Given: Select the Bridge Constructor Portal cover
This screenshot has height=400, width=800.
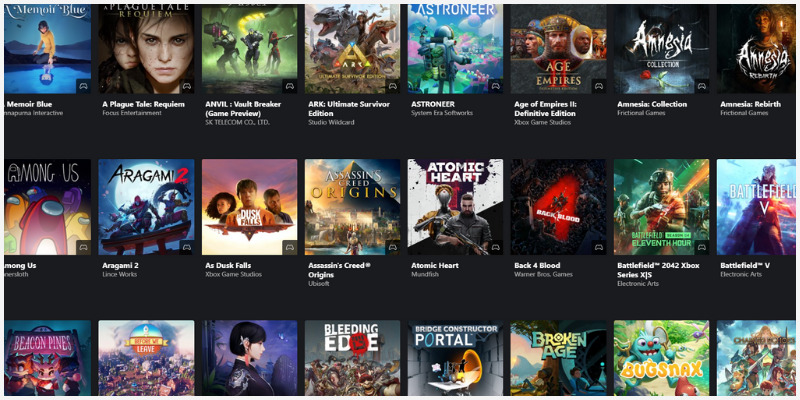Looking at the screenshot, I should (x=456, y=358).
